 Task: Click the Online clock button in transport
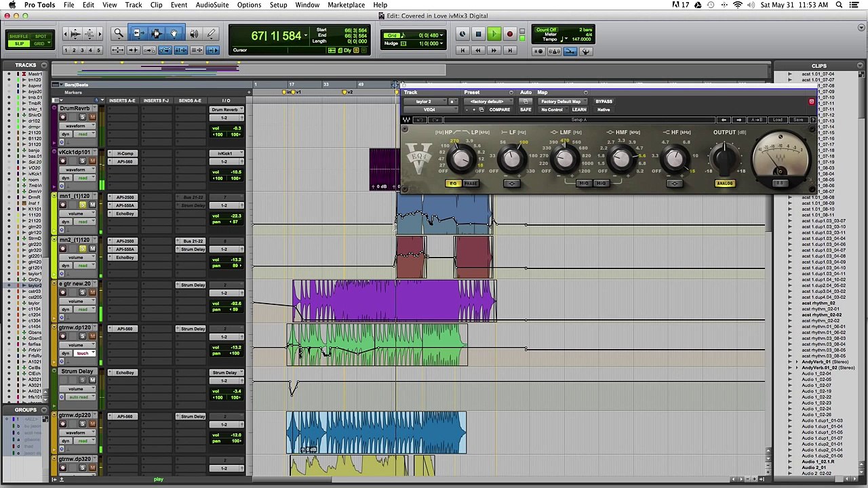tap(462, 34)
